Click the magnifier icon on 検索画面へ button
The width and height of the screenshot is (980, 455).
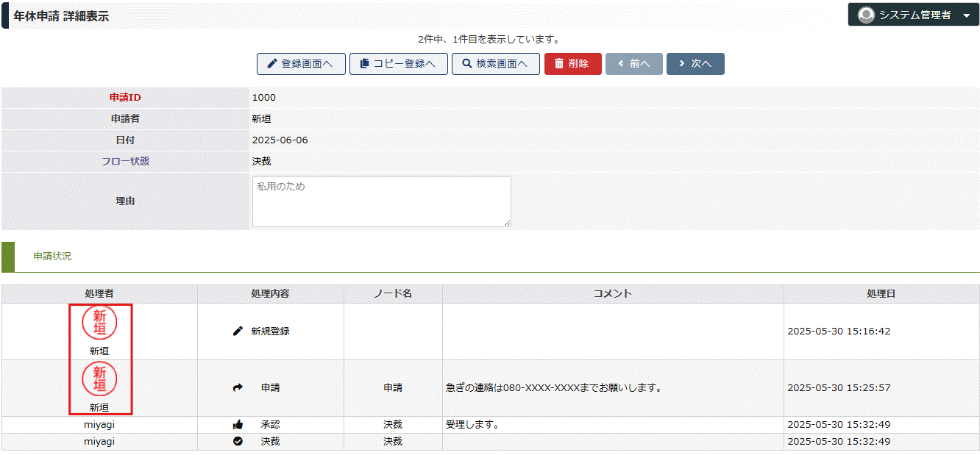point(466,64)
